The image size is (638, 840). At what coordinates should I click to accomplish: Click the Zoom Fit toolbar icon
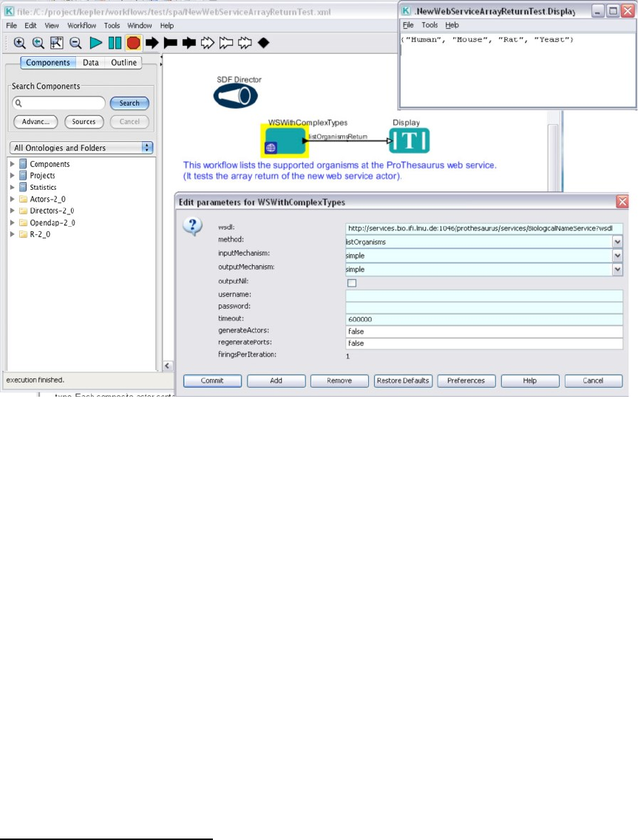(x=57, y=43)
